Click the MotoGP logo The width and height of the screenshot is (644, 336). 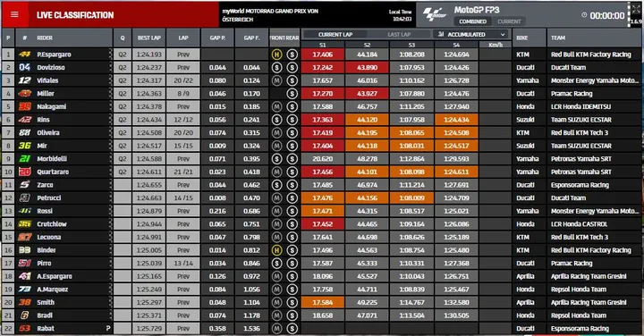(x=435, y=15)
